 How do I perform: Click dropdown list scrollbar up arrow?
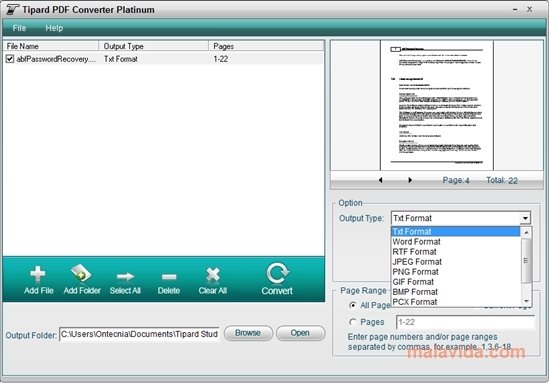tap(526, 232)
